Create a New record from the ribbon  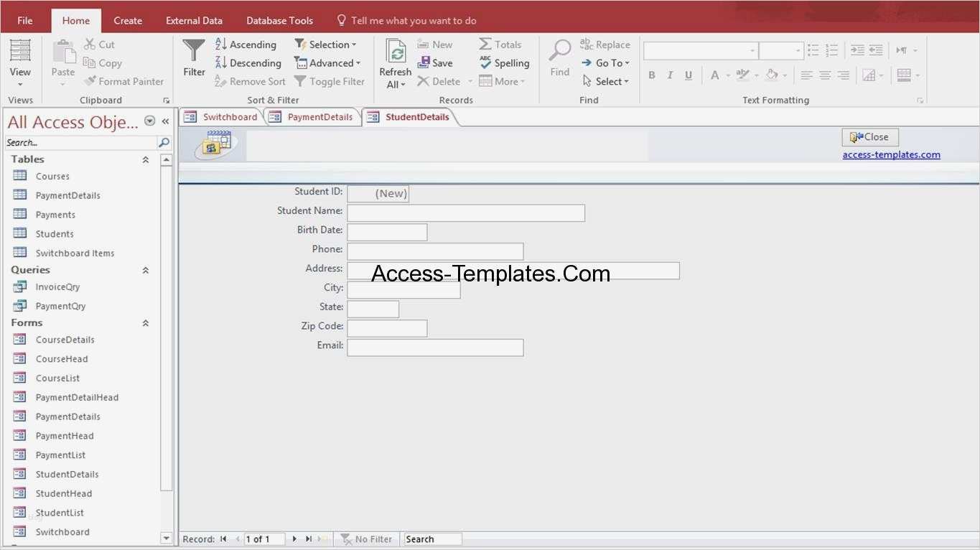click(435, 44)
